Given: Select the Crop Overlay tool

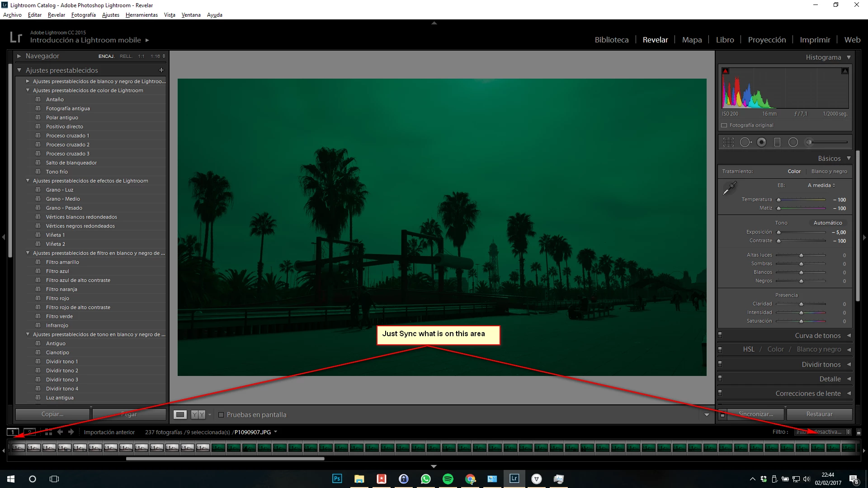Looking at the screenshot, I should [x=728, y=142].
